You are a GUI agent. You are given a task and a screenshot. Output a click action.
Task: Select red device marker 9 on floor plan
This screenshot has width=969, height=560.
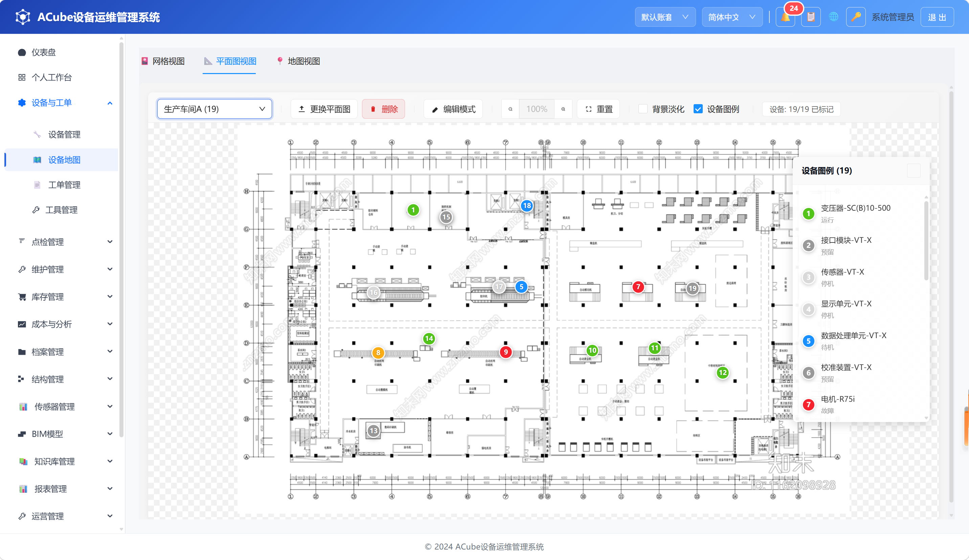click(x=506, y=352)
